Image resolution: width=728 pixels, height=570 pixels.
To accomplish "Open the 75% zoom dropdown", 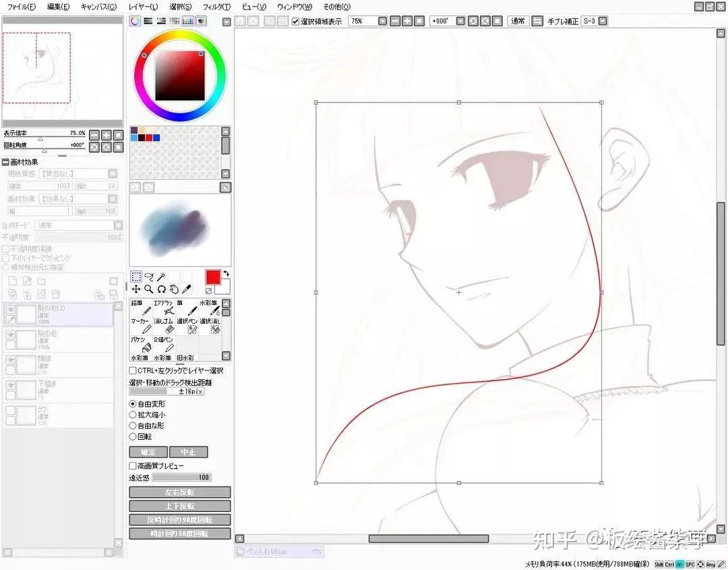I will coord(382,22).
